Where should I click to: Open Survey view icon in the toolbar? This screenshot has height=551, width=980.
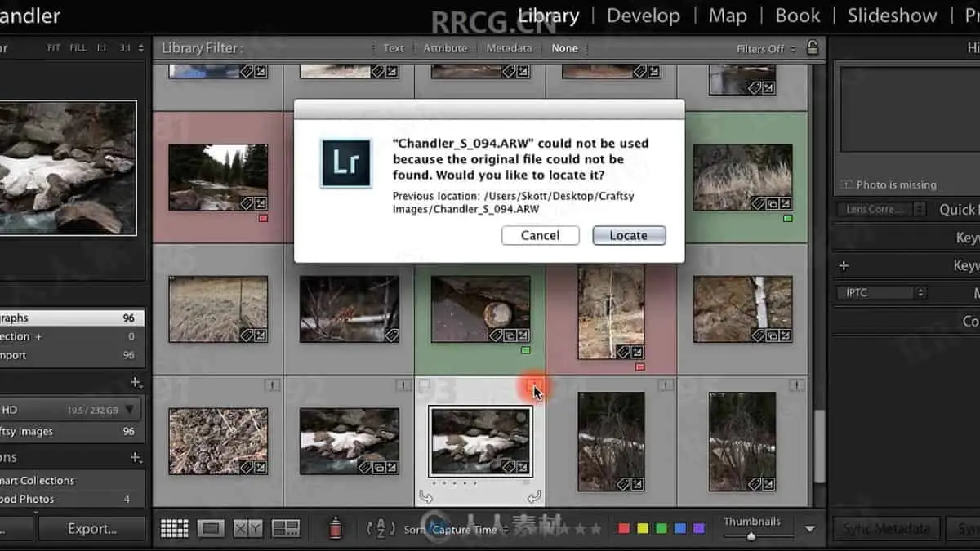(x=286, y=529)
